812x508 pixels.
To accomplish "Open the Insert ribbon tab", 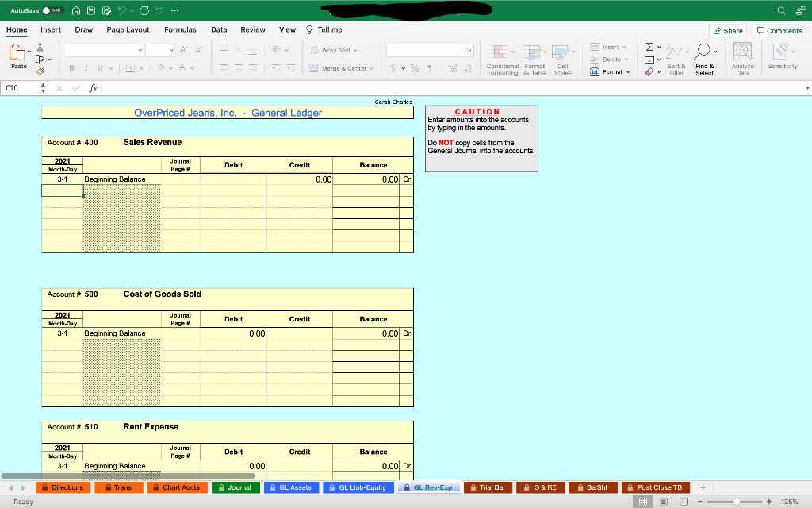I will (51, 29).
